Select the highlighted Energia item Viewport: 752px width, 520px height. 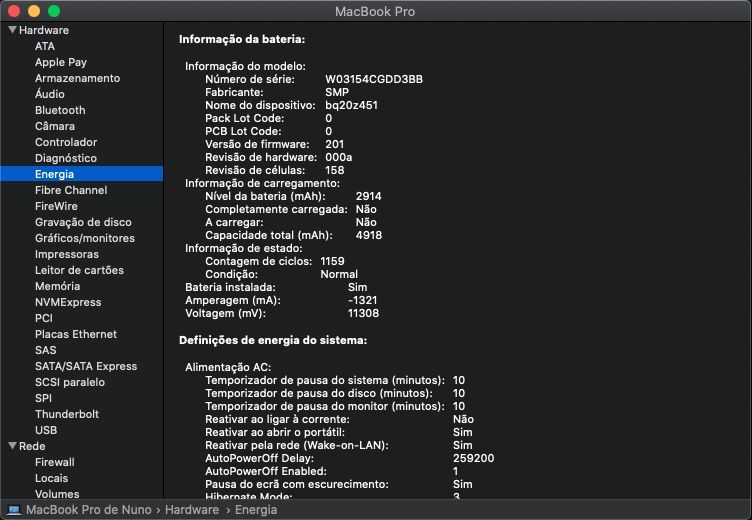pyautogui.click(x=82, y=174)
